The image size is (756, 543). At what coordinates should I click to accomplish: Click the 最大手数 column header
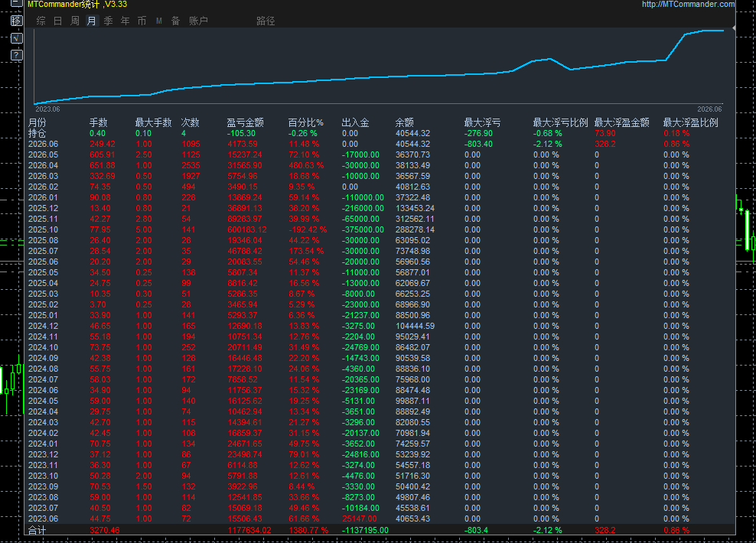[x=153, y=122]
